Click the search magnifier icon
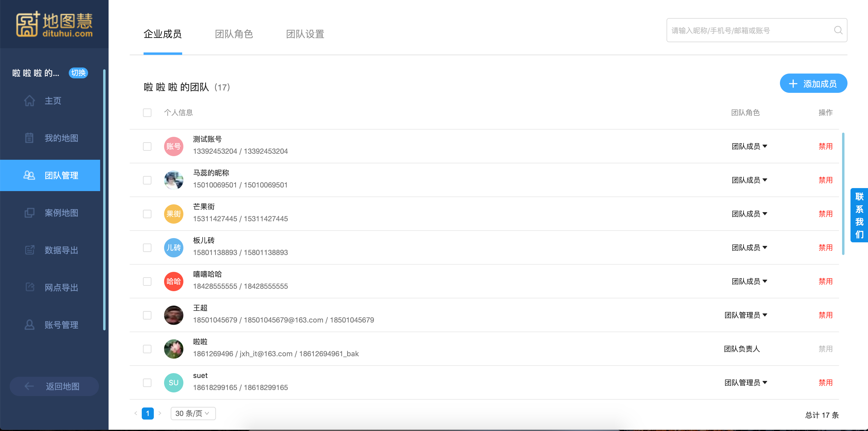Viewport: 868px width, 431px height. pyautogui.click(x=838, y=30)
